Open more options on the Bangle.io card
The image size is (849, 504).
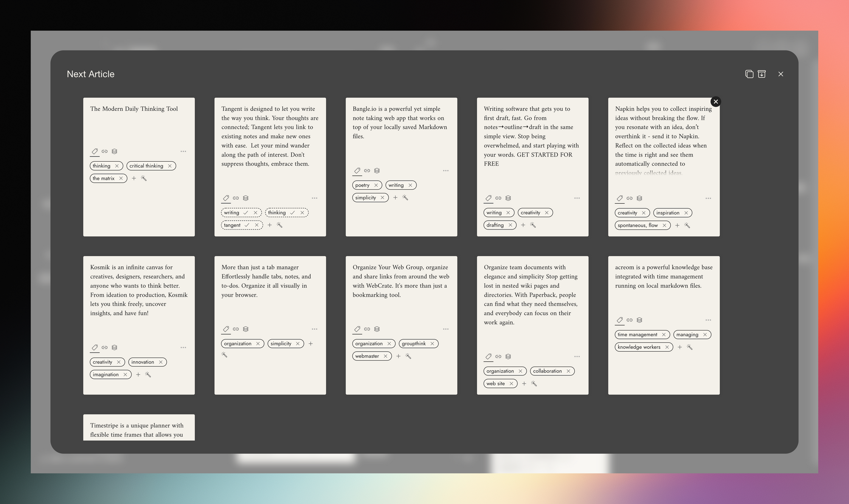point(446,171)
